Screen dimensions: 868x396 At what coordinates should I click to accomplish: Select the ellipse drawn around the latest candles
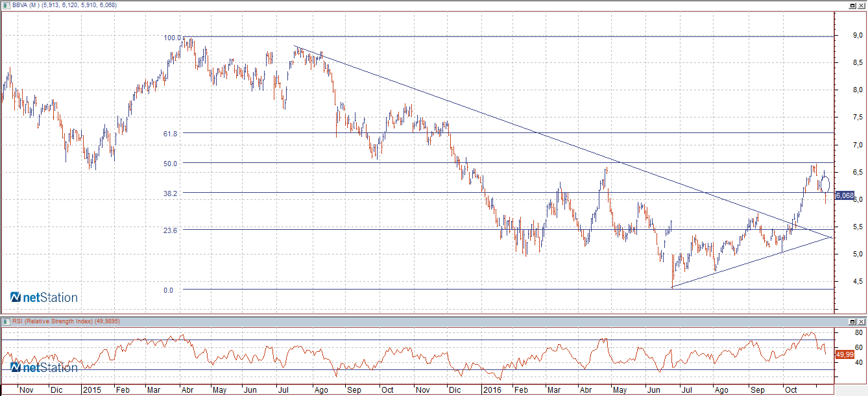pos(826,184)
